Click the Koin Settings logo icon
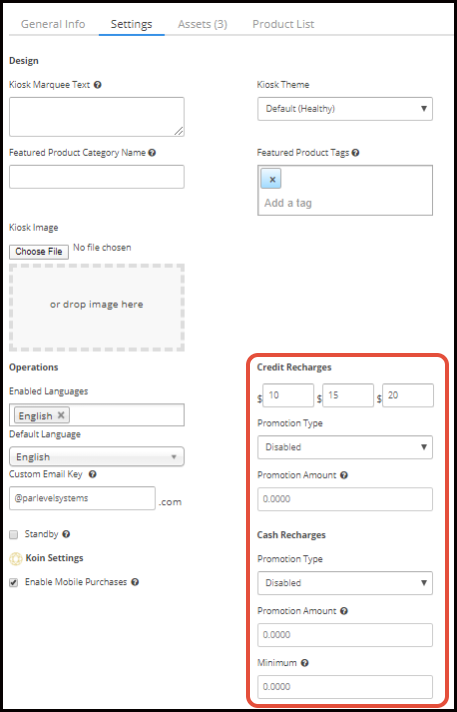This screenshot has width=457, height=712. tap(16, 559)
